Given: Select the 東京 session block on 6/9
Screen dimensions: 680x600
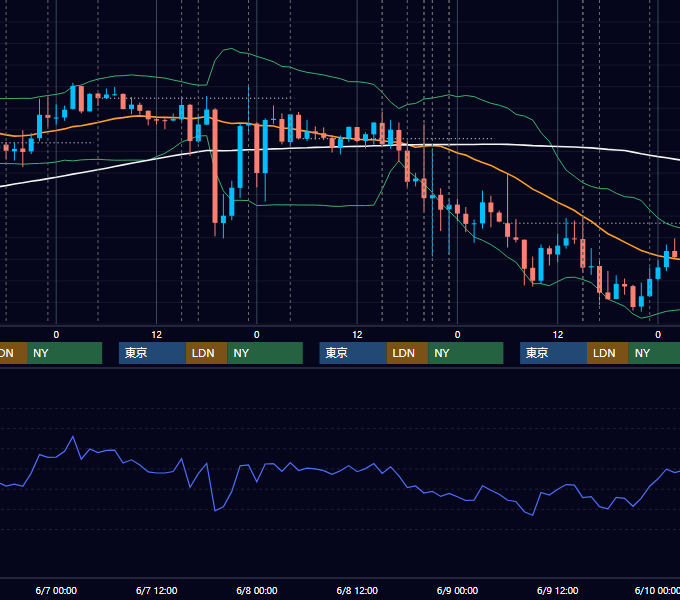Looking at the screenshot, I should coord(553,353).
